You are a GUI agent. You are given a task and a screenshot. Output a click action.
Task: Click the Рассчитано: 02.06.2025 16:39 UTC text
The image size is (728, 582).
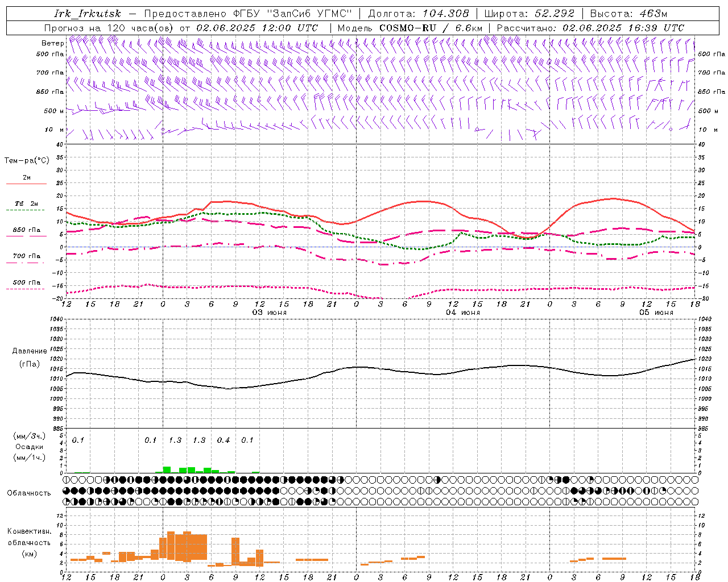tap(590, 28)
